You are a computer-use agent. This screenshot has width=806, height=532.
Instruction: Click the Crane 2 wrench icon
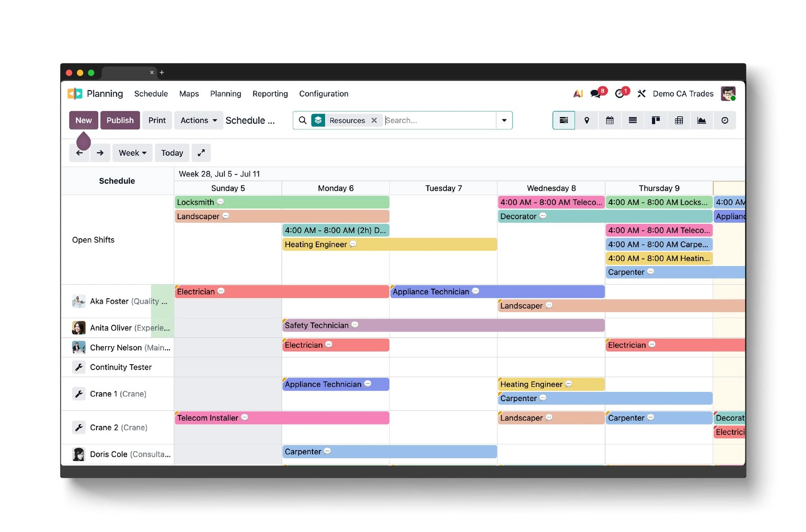point(79,428)
